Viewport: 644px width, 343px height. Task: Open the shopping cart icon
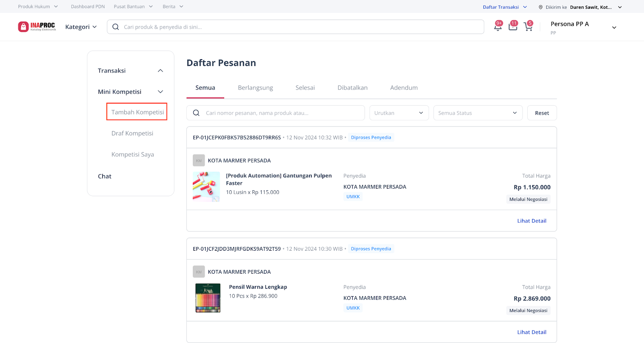[528, 26]
